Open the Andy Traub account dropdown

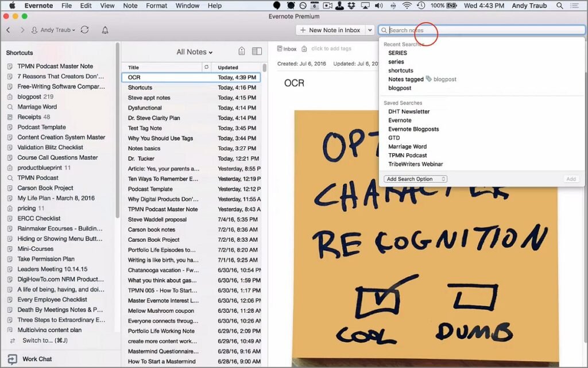pos(53,30)
